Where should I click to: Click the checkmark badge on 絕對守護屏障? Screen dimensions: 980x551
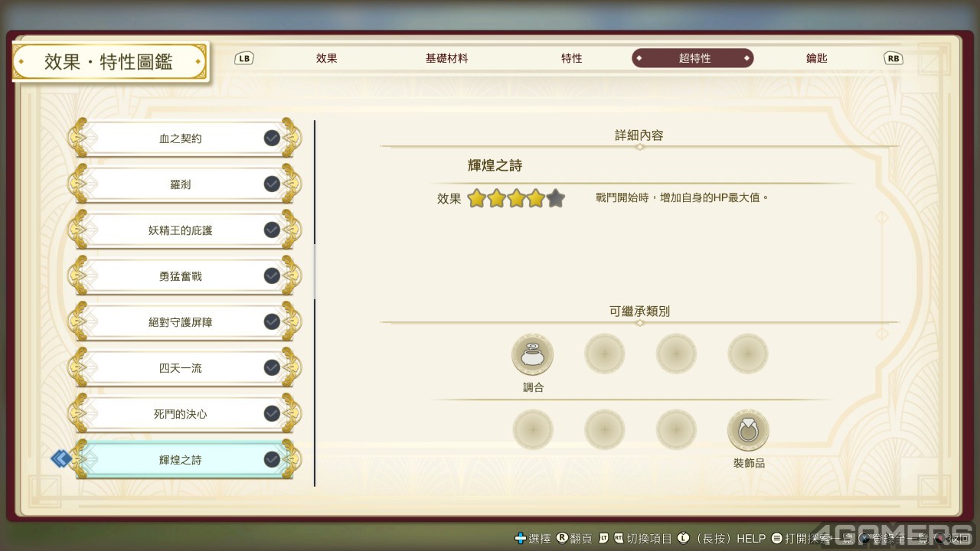point(272,321)
